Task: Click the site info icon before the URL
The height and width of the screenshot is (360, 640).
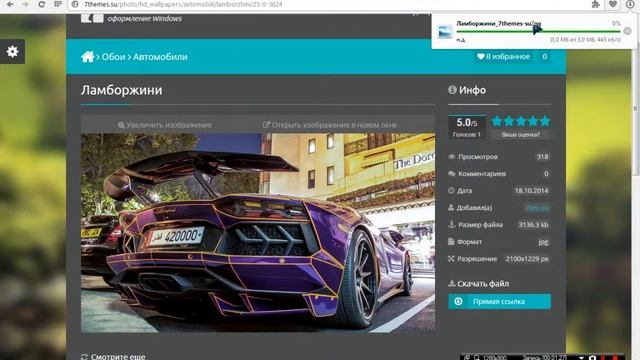Action: 75,4
